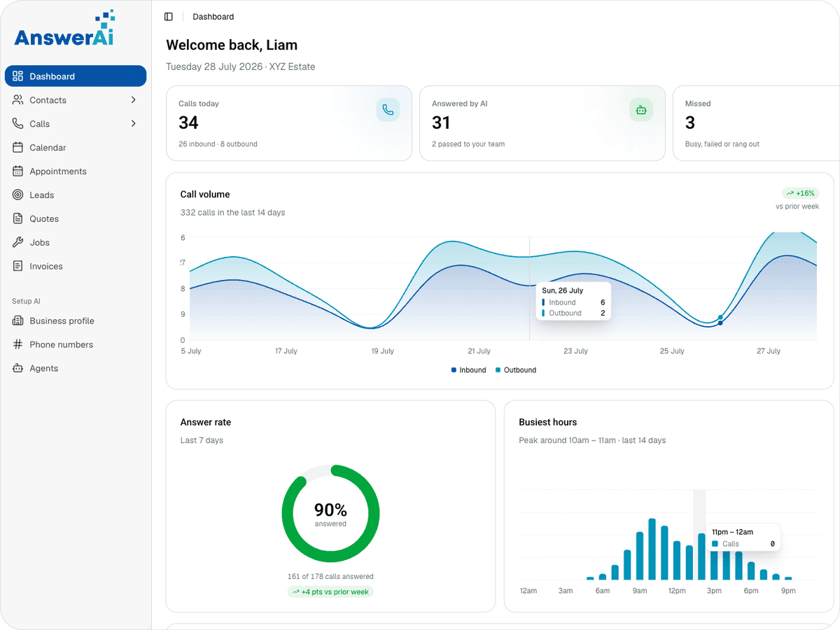Toggle the sidebar panel icon
The height and width of the screenshot is (630, 840).
[169, 17]
